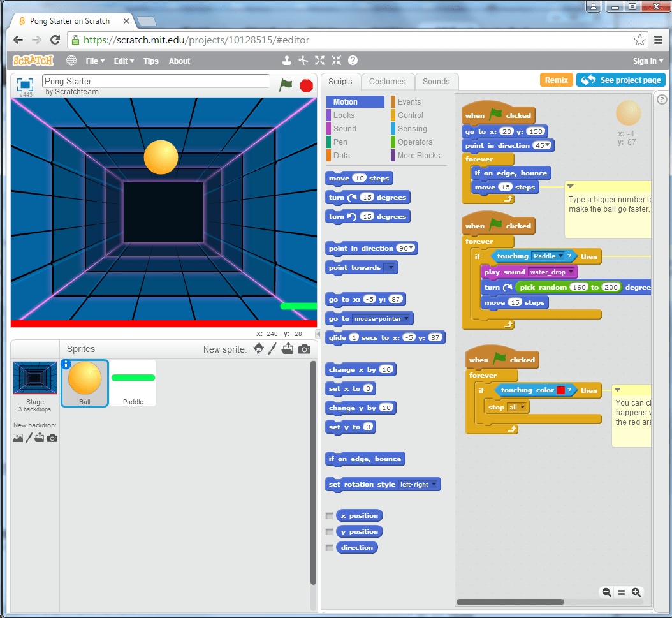This screenshot has width=672, height=618.
Task: Bookmark page with star icon
Action: pyautogui.click(x=639, y=40)
